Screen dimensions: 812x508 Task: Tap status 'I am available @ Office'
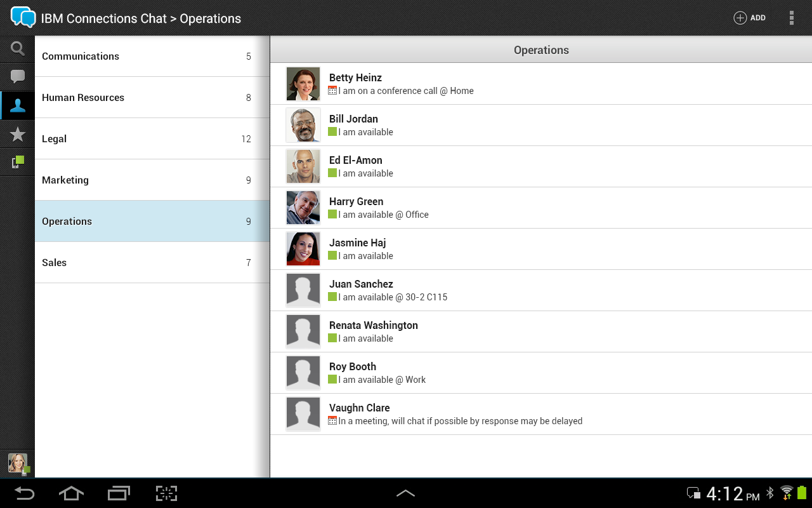[384, 215]
